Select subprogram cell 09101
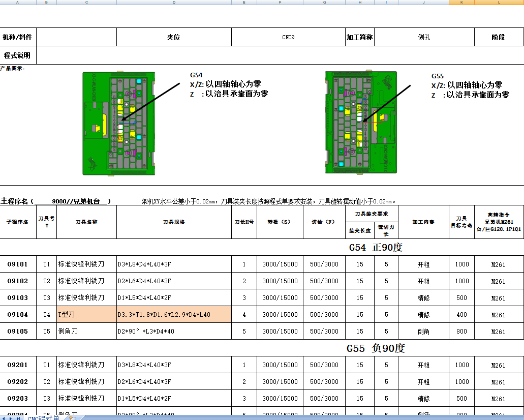 (18, 264)
